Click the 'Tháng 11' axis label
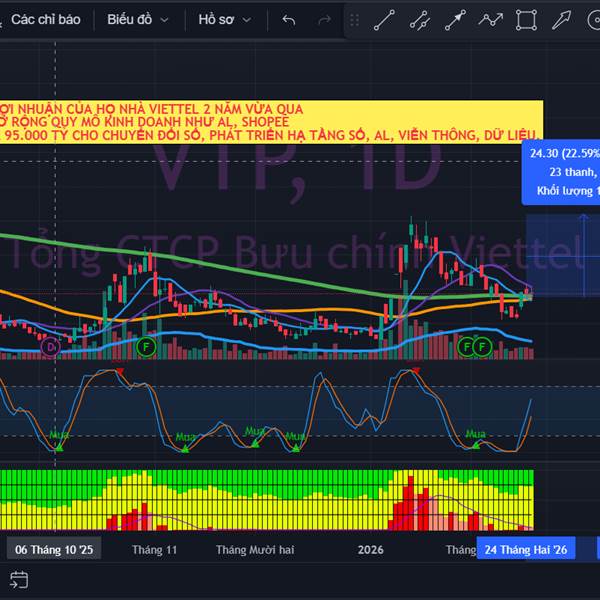Screen dimensions: 600x600 point(155,550)
